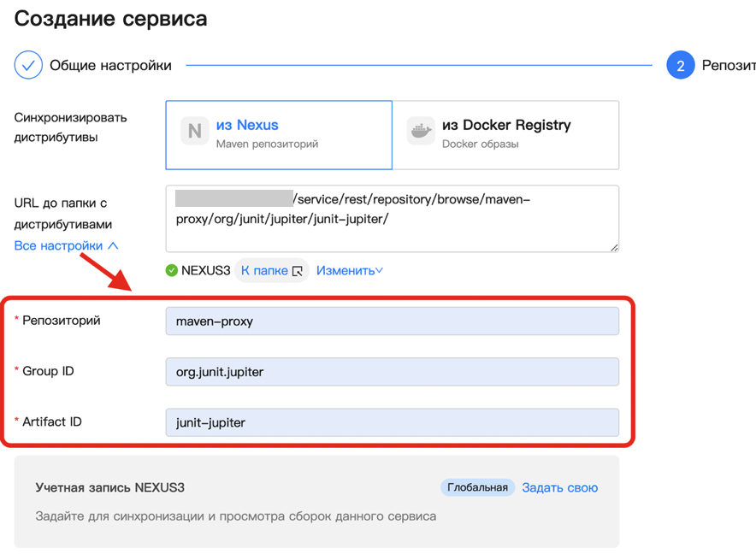Screen dimensions: 756x554
Task: Click the Artifact ID input field
Action: 392,422
